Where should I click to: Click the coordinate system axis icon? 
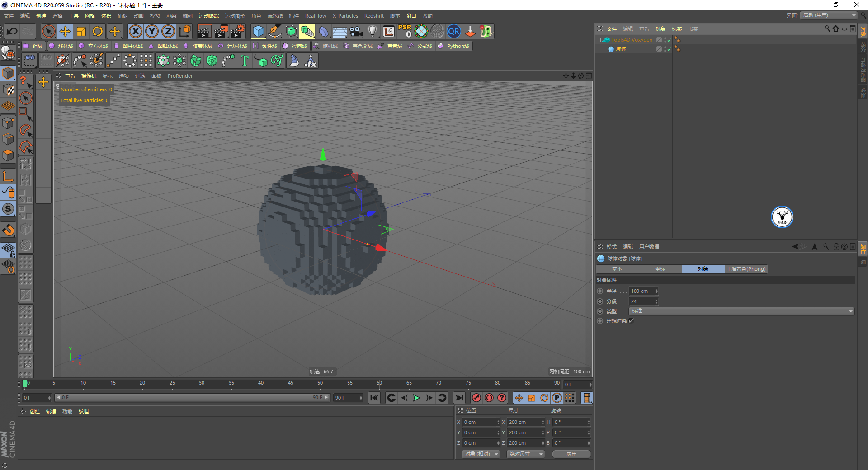pos(184,31)
